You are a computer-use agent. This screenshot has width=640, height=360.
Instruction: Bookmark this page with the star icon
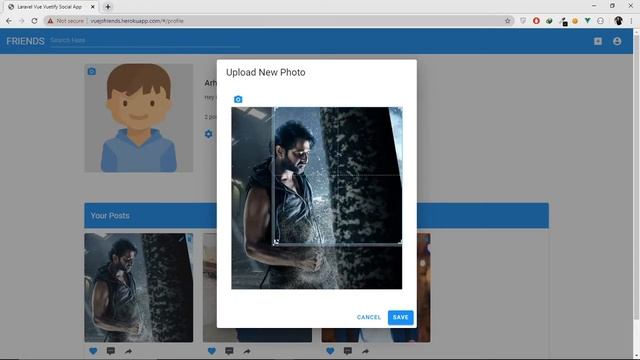click(508, 21)
